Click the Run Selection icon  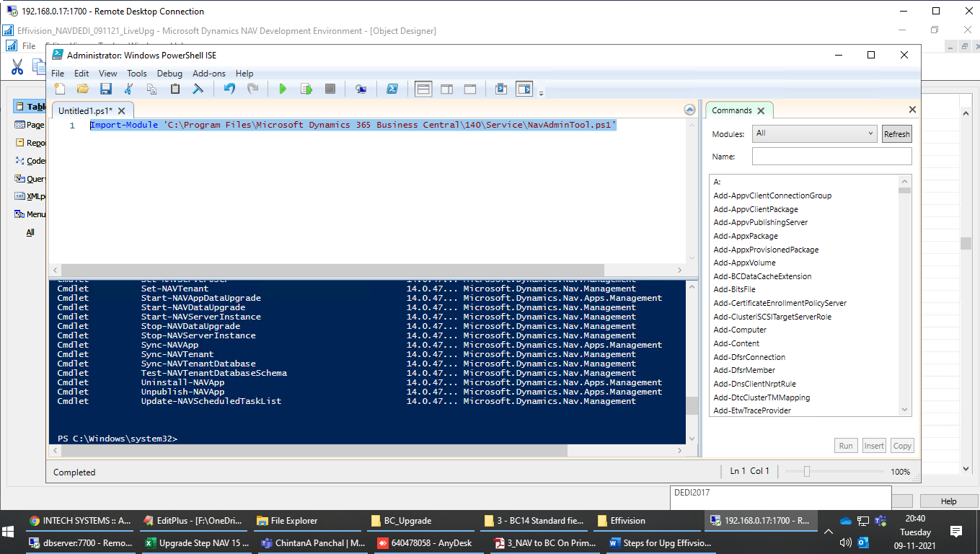tap(306, 89)
